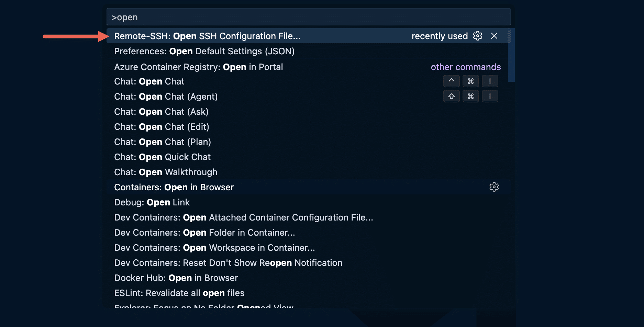Click the Control key badge under other commands
This screenshot has height=327, width=644.
coord(451,81)
